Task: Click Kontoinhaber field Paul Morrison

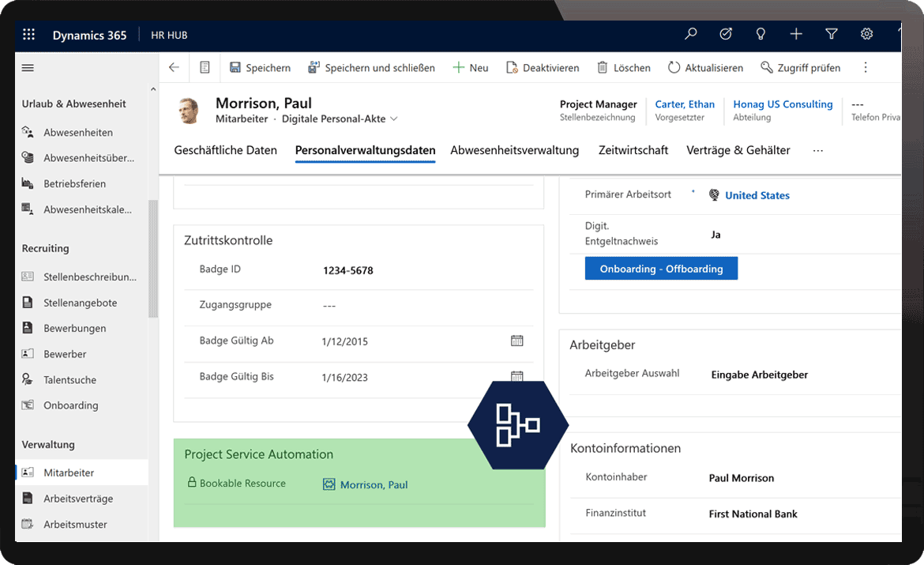Action: (x=742, y=478)
